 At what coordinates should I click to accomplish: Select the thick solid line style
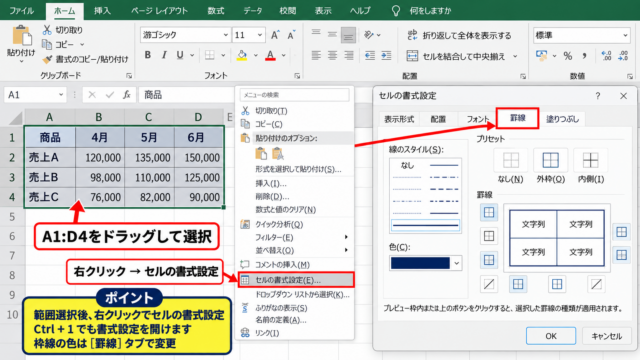click(425, 225)
